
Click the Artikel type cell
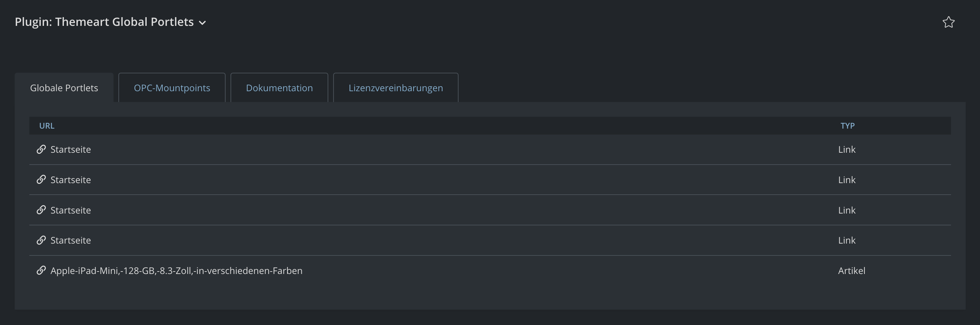pos(851,270)
